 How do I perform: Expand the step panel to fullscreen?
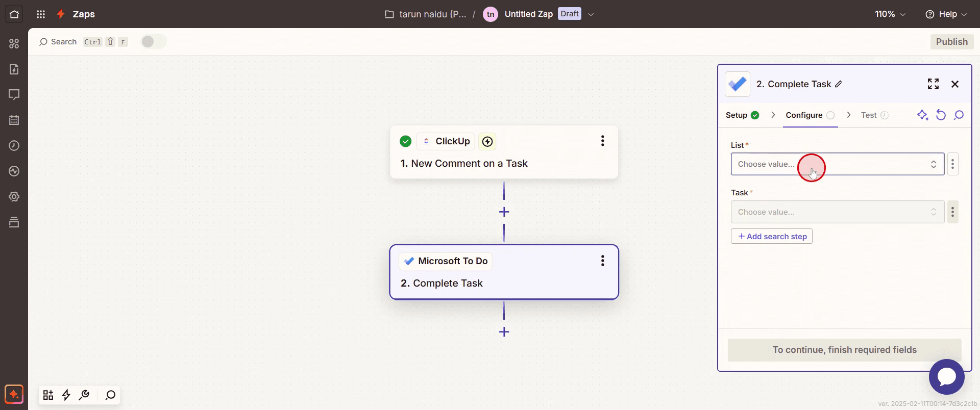pos(933,84)
